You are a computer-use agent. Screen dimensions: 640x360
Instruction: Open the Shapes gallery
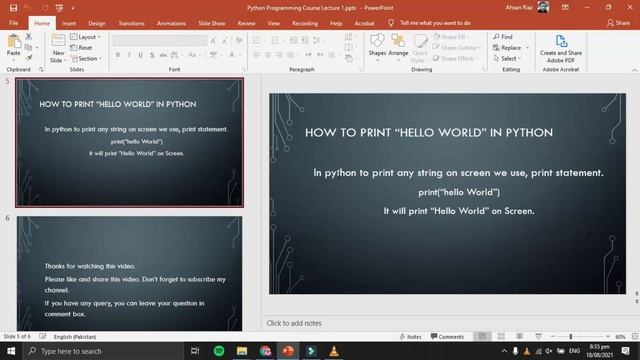point(377,47)
